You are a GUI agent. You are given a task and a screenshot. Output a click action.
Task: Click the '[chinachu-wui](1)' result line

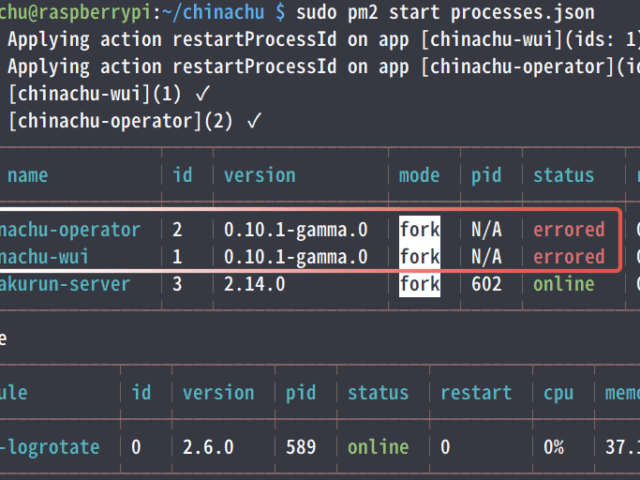[95, 94]
